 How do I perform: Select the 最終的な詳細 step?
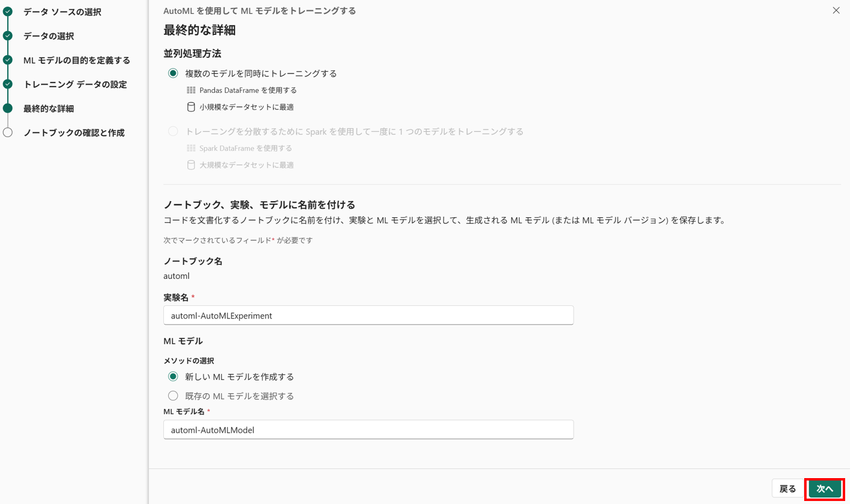pyautogui.click(x=49, y=108)
